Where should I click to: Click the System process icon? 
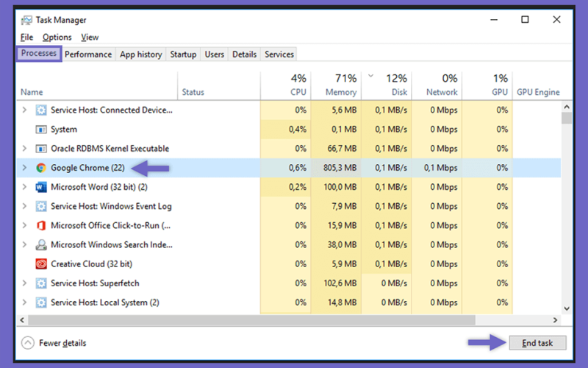point(41,130)
